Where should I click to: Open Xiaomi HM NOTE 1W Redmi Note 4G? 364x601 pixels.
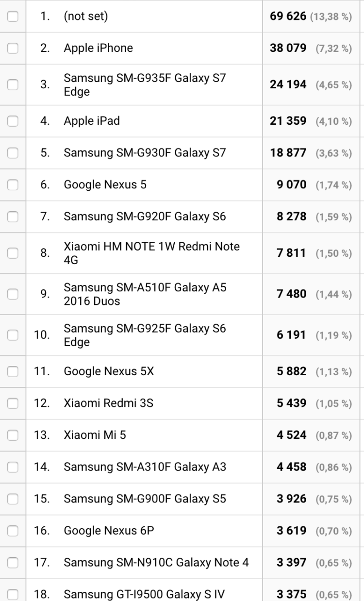coord(151,253)
